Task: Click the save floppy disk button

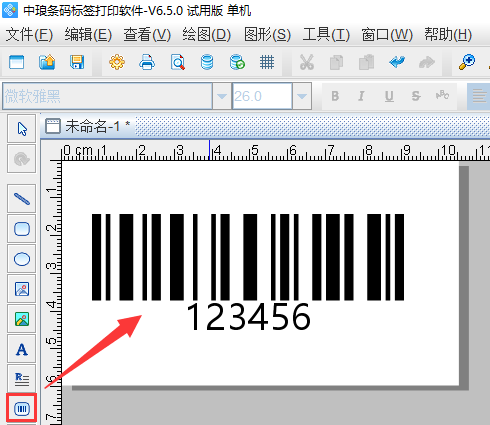Action: point(77,62)
